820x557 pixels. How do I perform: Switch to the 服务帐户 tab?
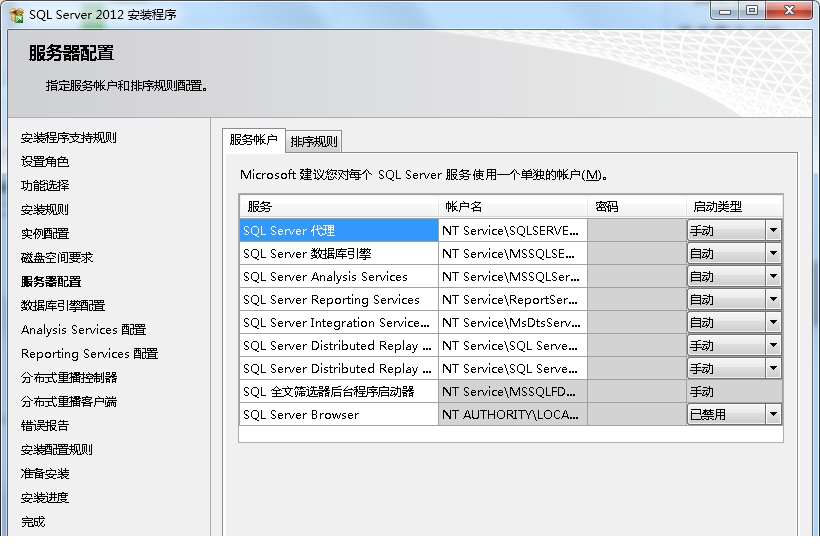click(x=254, y=140)
